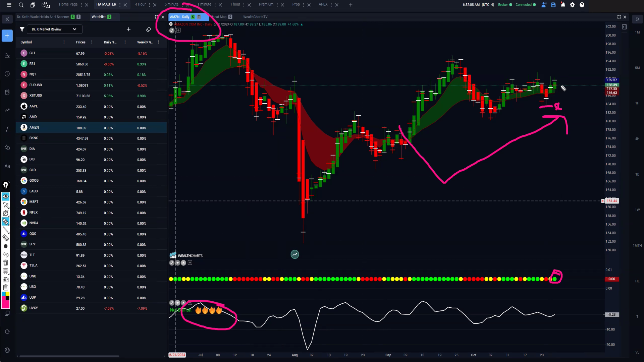This screenshot has height=362, width=644.
Task: Open the notifications bell
Action: tap(563, 5)
